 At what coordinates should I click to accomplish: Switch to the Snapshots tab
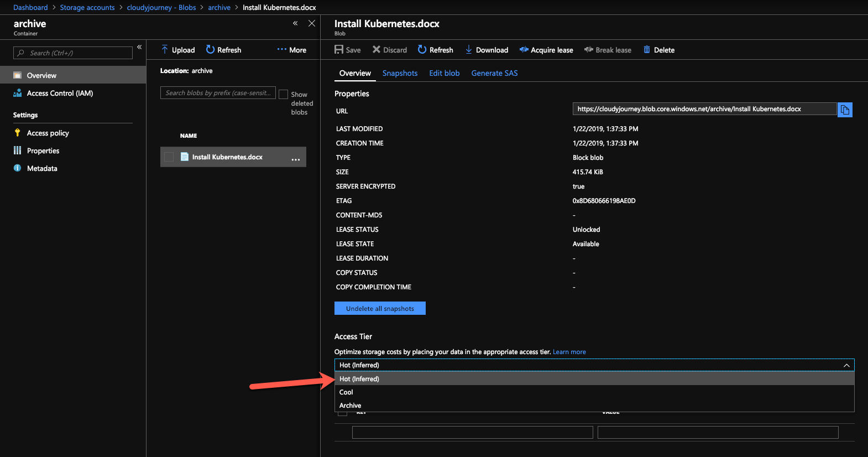point(400,73)
